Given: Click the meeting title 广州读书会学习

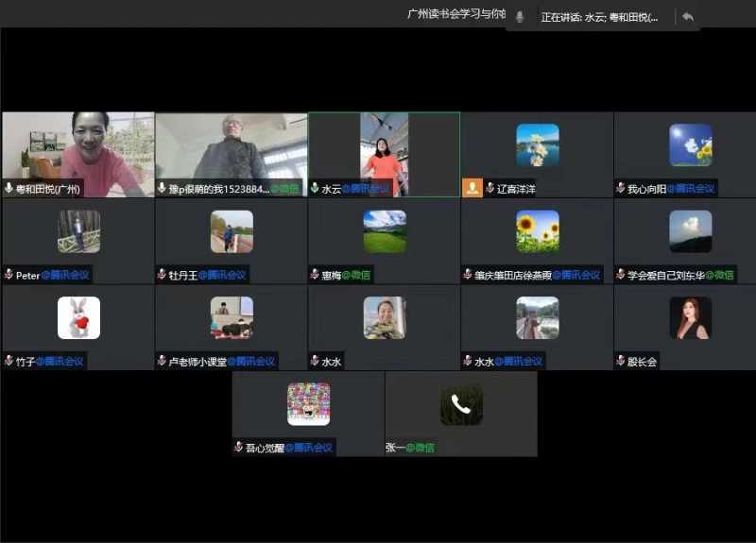Looking at the screenshot, I should tap(455, 14).
